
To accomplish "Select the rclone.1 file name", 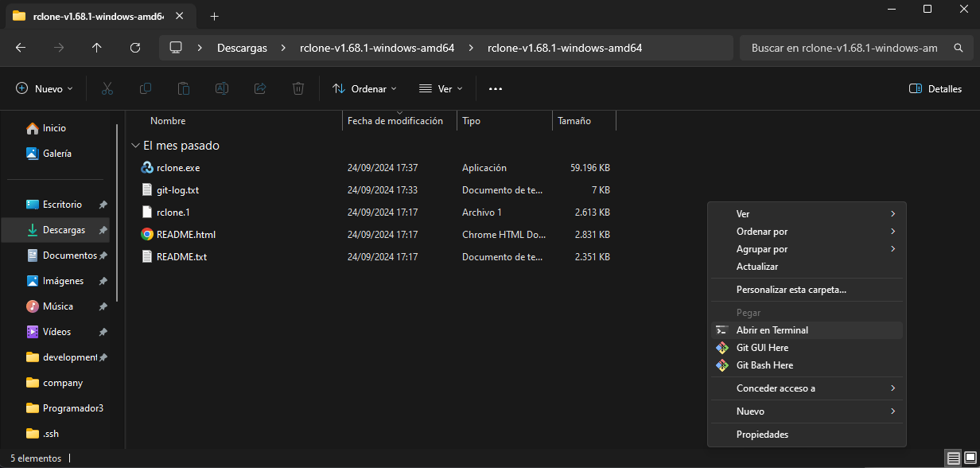I will 173,213.
